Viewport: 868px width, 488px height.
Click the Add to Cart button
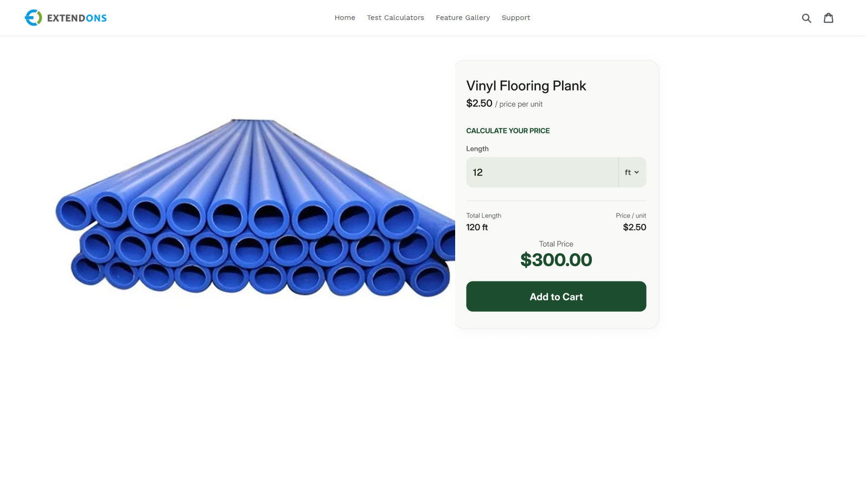(x=556, y=297)
